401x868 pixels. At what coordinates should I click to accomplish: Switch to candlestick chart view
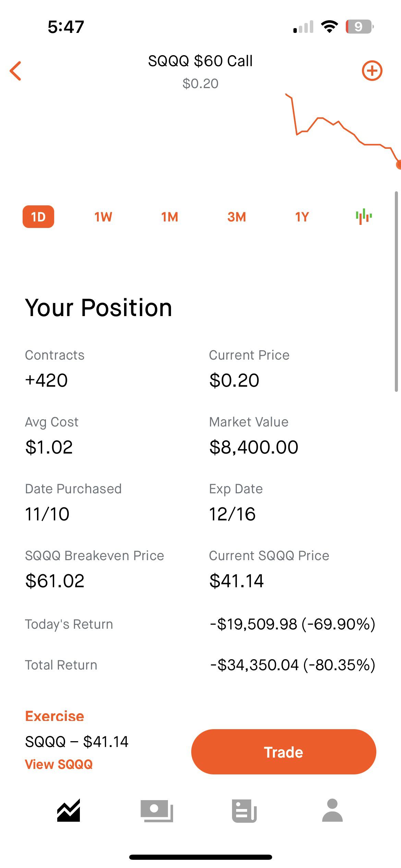pos(364,216)
